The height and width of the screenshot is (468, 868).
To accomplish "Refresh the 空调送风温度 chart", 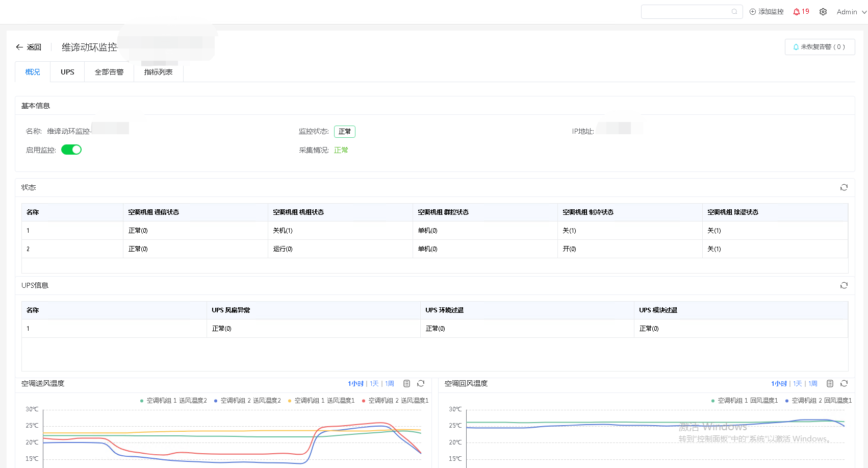I will 421,383.
